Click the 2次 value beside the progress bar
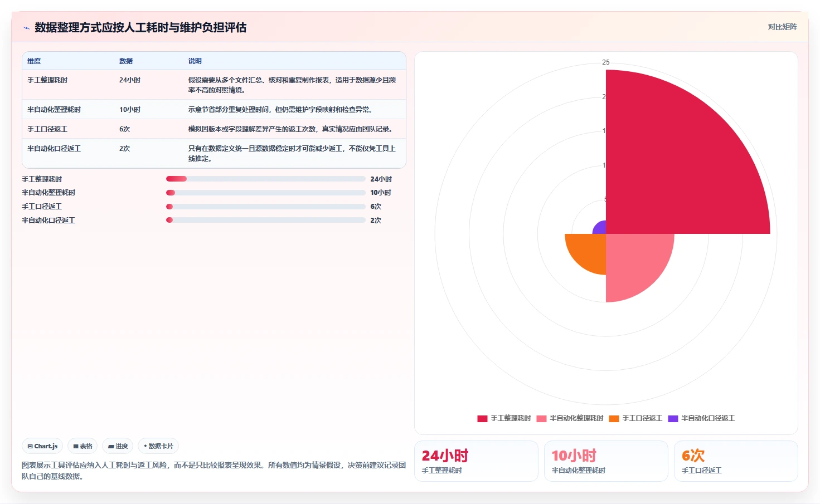Screen dimensions: 820x504 376,221
